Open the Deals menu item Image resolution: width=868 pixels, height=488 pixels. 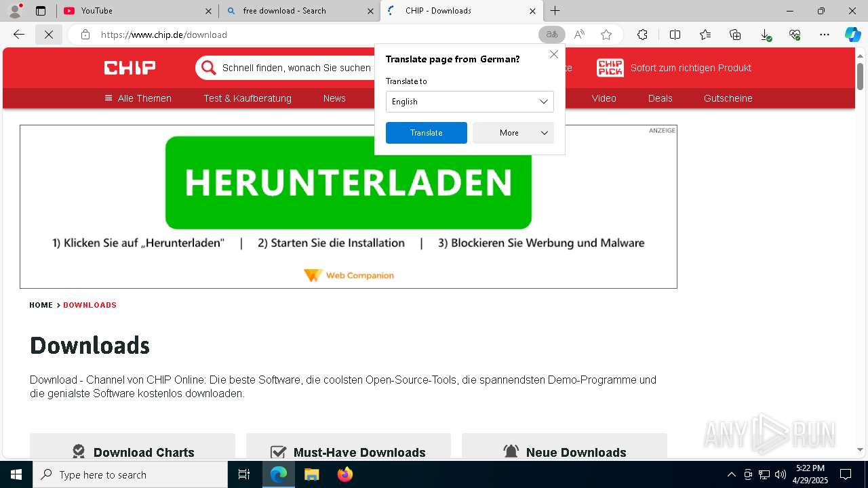point(660,98)
